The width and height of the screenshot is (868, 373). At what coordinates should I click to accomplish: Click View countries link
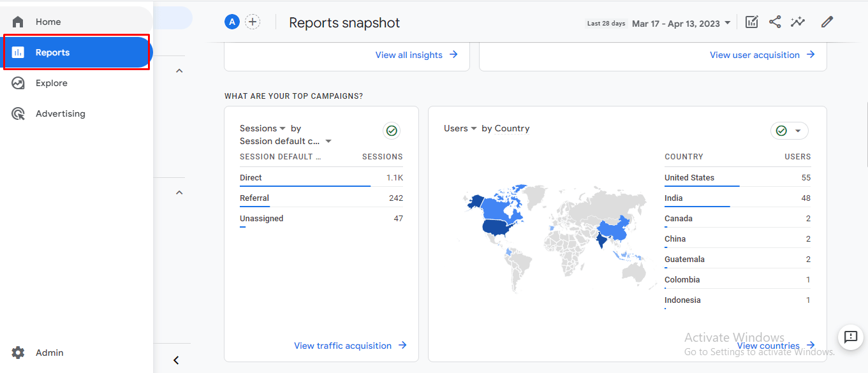[776, 346]
